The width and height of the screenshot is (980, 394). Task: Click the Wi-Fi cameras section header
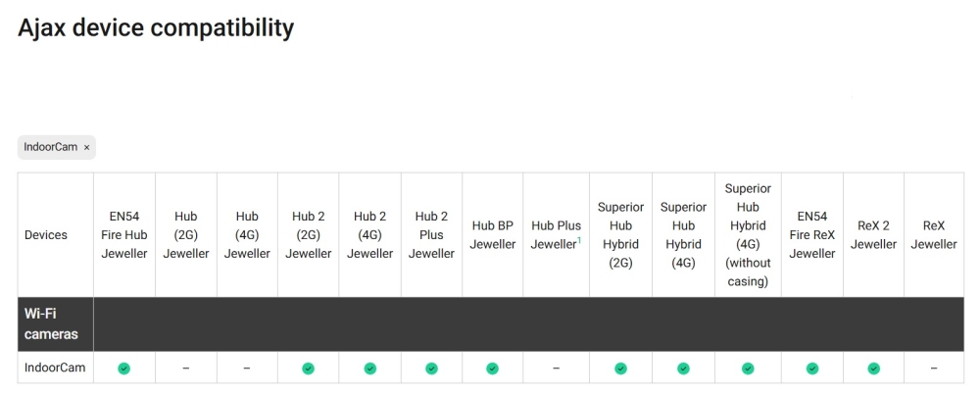tap(51, 324)
